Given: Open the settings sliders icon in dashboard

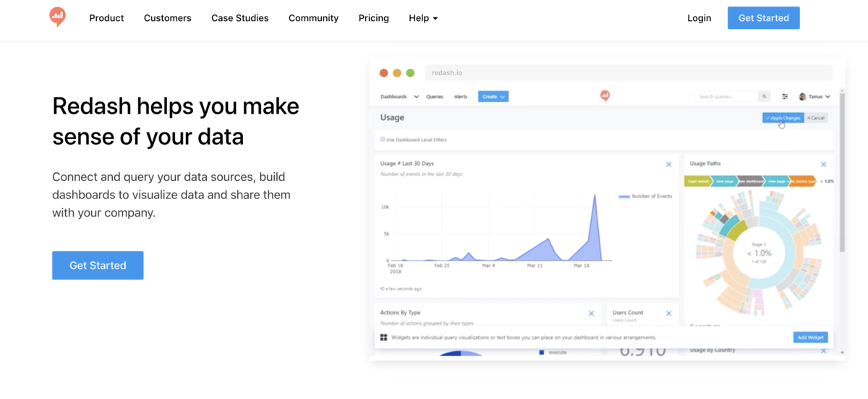Looking at the screenshot, I should coord(785,96).
